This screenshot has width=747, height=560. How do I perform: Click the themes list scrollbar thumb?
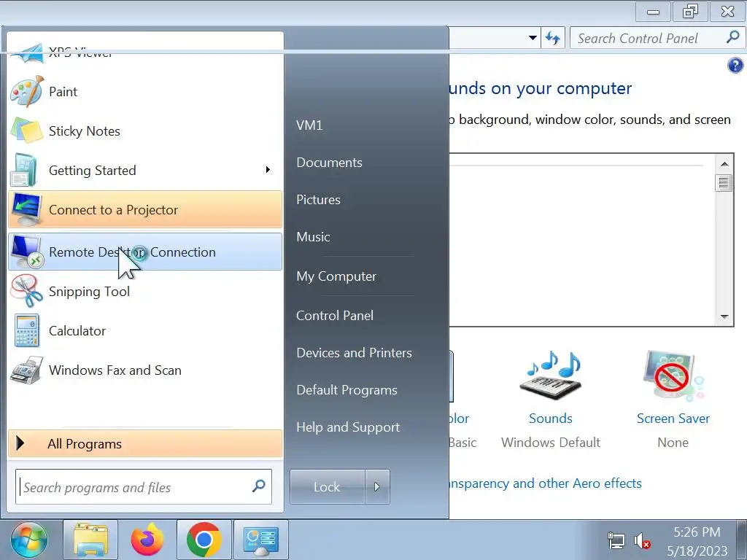tap(724, 183)
